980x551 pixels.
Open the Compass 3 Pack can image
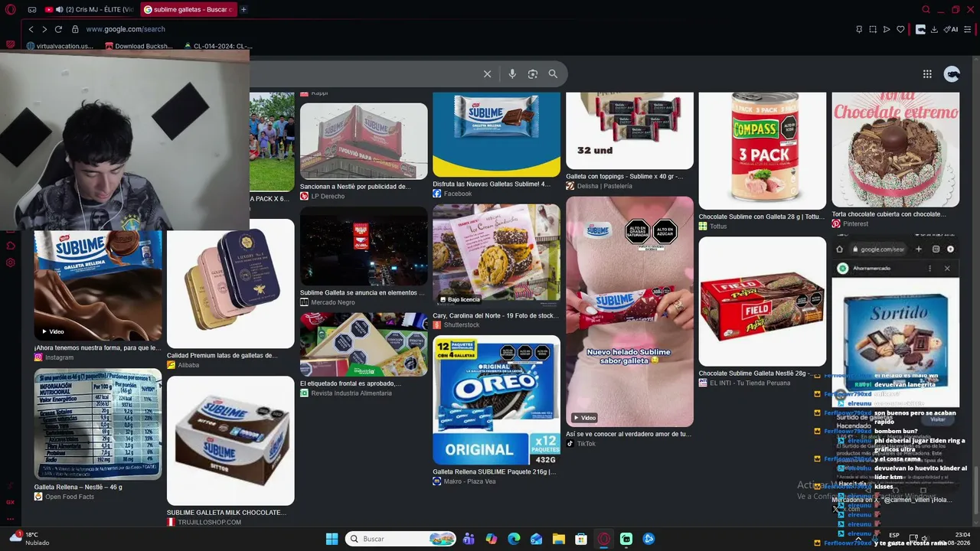[763, 151]
